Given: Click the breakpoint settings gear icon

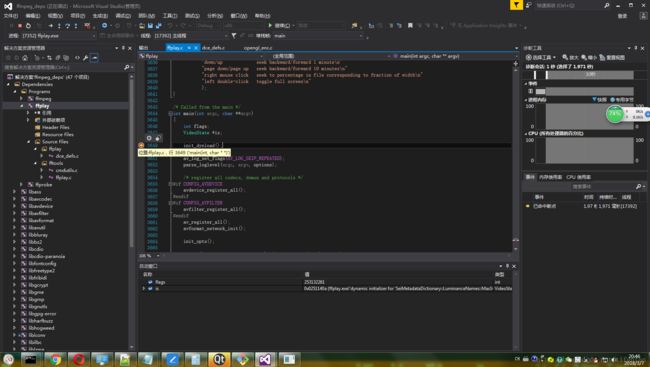Looking at the screenshot, I should [x=149, y=138].
